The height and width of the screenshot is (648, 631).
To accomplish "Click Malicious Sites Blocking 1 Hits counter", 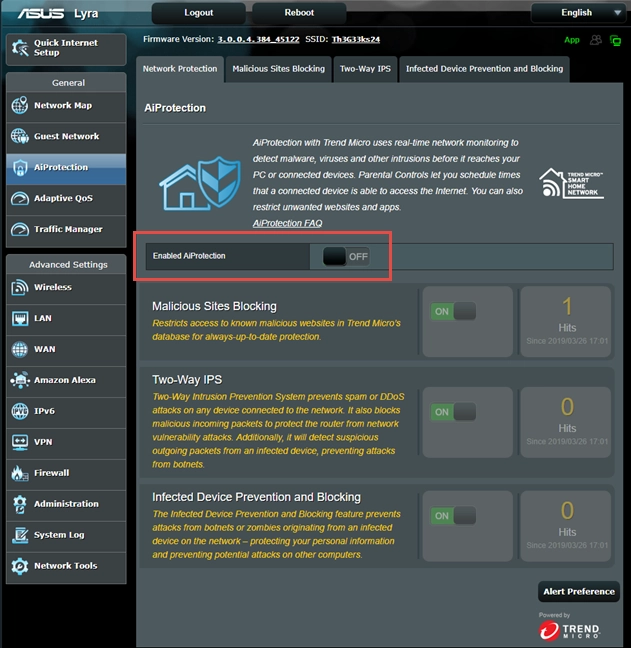I will pyautogui.click(x=566, y=322).
